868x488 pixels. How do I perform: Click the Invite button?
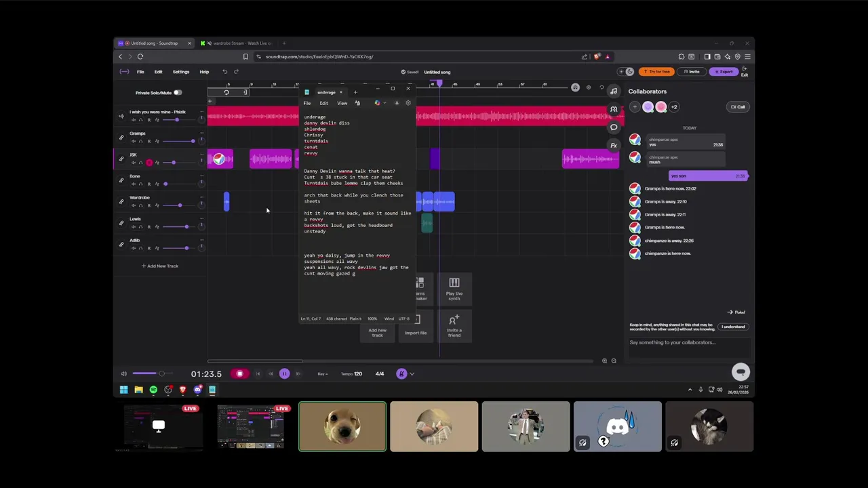(692, 72)
